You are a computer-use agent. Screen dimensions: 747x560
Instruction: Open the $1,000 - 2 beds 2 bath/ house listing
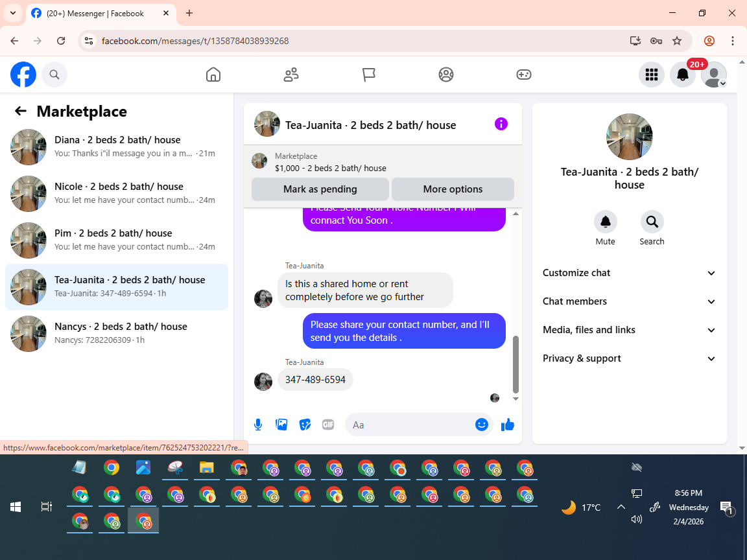point(330,168)
